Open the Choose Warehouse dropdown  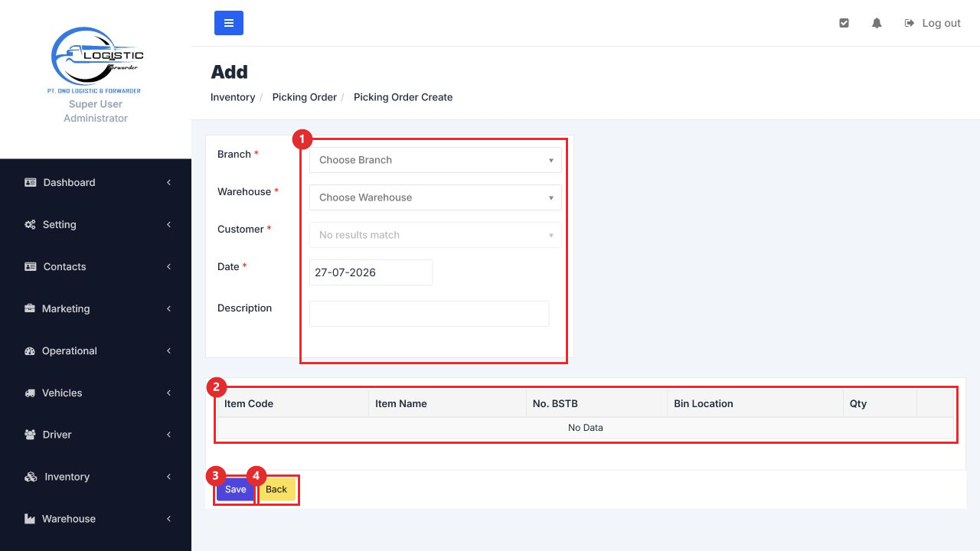tap(435, 197)
